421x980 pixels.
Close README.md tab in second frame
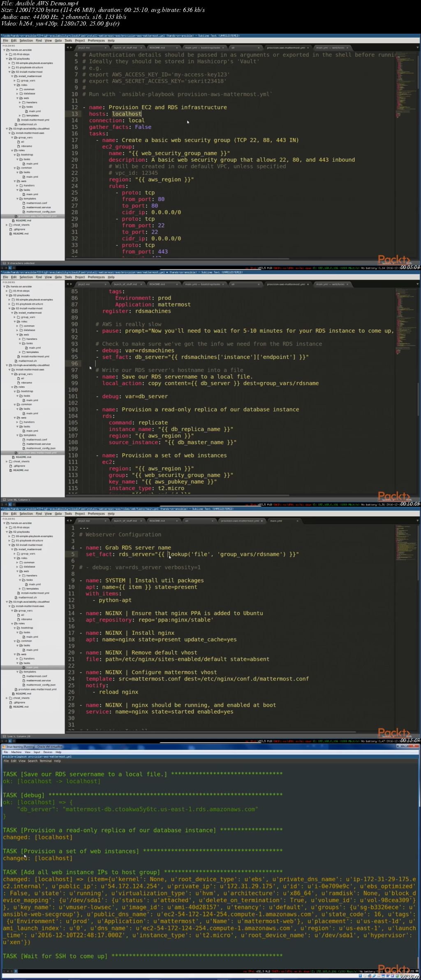(176, 284)
